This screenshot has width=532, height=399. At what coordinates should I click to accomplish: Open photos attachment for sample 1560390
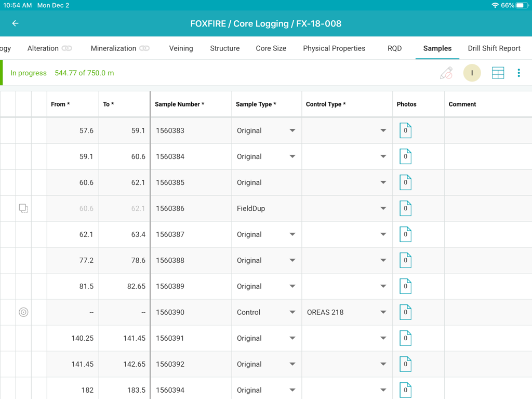[x=405, y=312]
